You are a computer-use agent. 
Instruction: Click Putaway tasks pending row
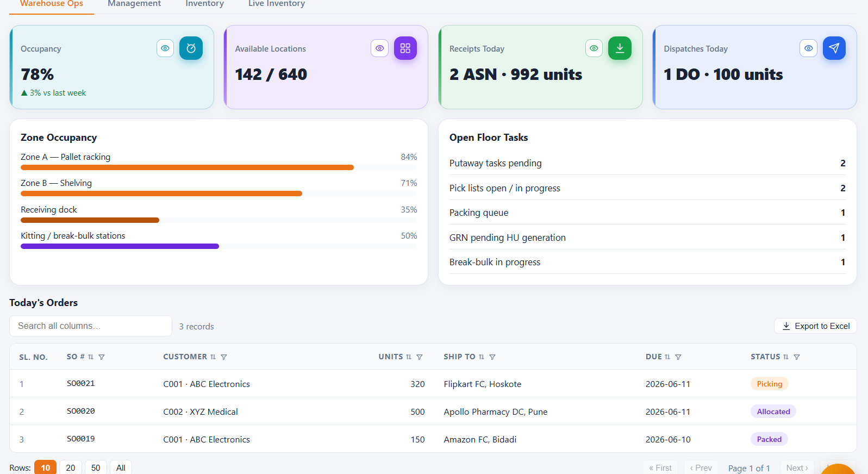[647, 163]
